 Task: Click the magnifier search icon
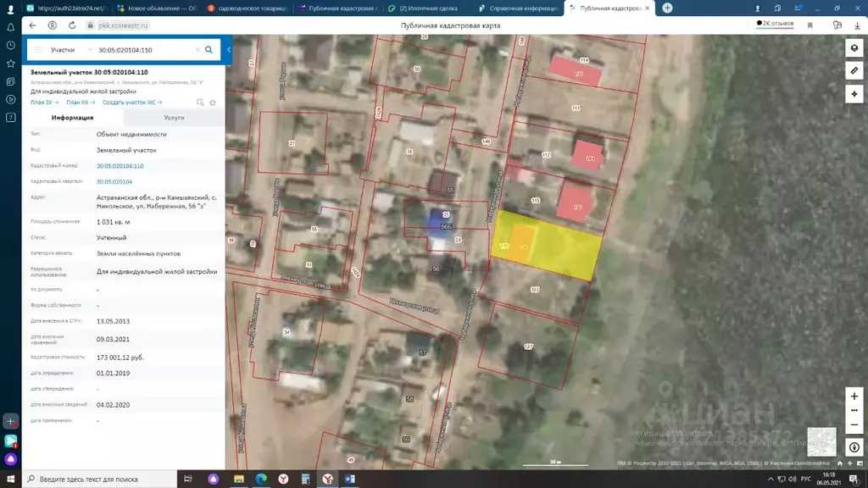click(209, 50)
